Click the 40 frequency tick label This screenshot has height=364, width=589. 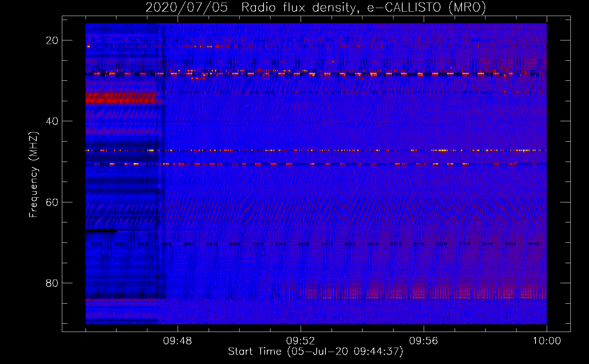click(x=52, y=121)
